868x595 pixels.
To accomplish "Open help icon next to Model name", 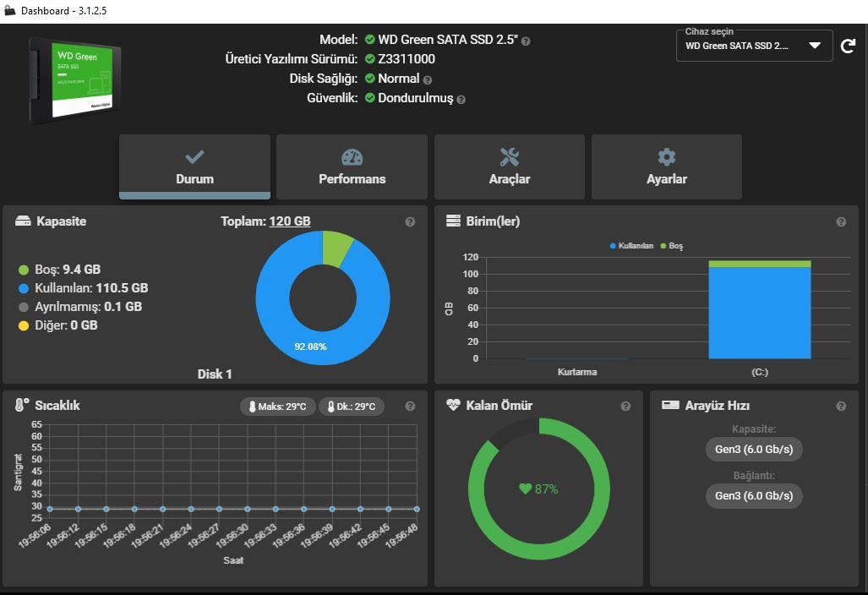I will [x=526, y=41].
